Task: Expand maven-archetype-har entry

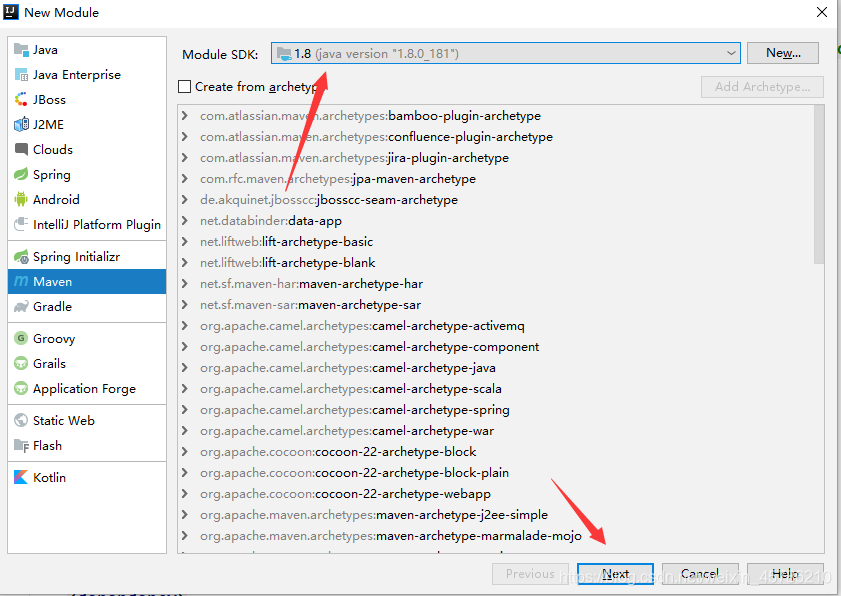Action: 185,283
